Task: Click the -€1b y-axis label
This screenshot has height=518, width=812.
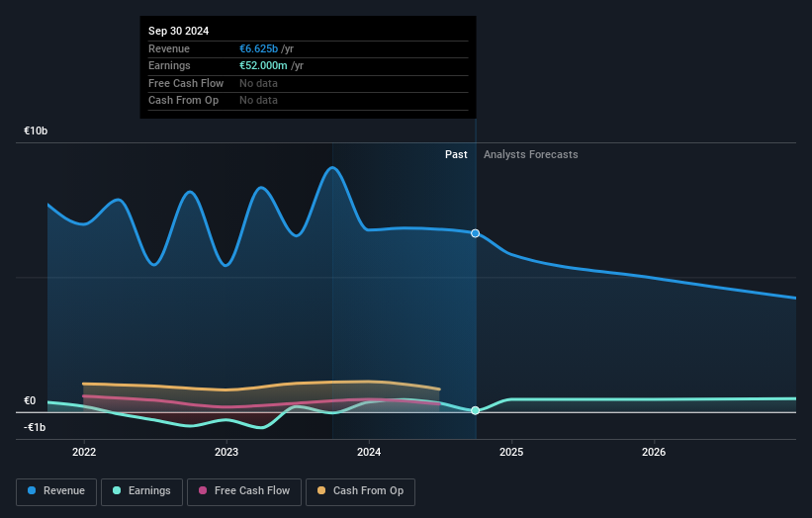Action: [35, 427]
